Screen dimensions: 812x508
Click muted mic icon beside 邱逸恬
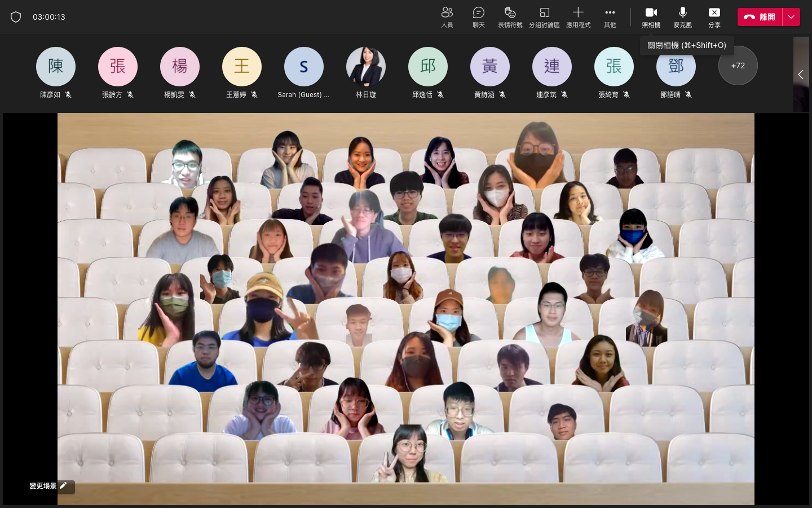click(x=440, y=95)
